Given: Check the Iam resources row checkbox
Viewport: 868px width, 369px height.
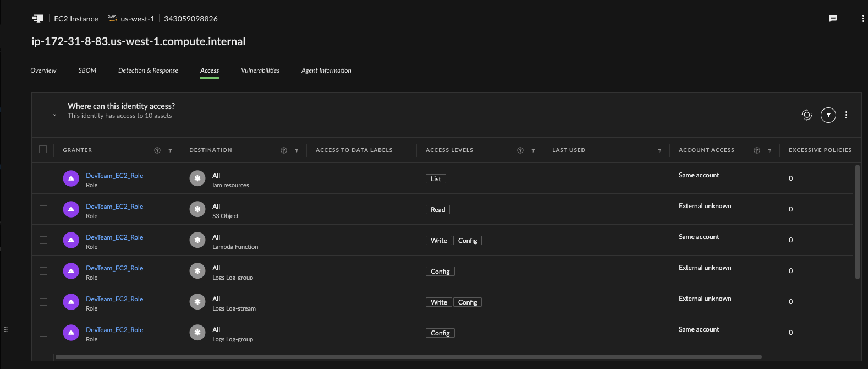Looking at the screenshot, I should click(x=43, y=178).
